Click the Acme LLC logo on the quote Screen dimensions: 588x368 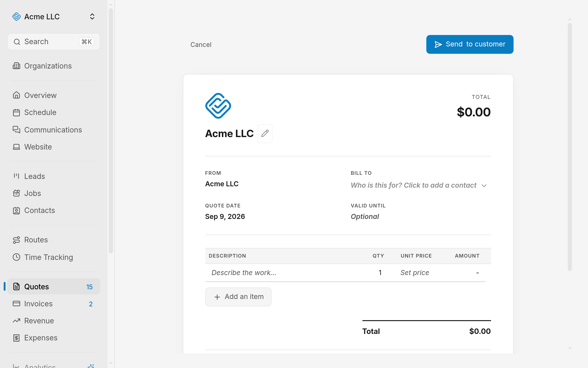coord(218,106)
